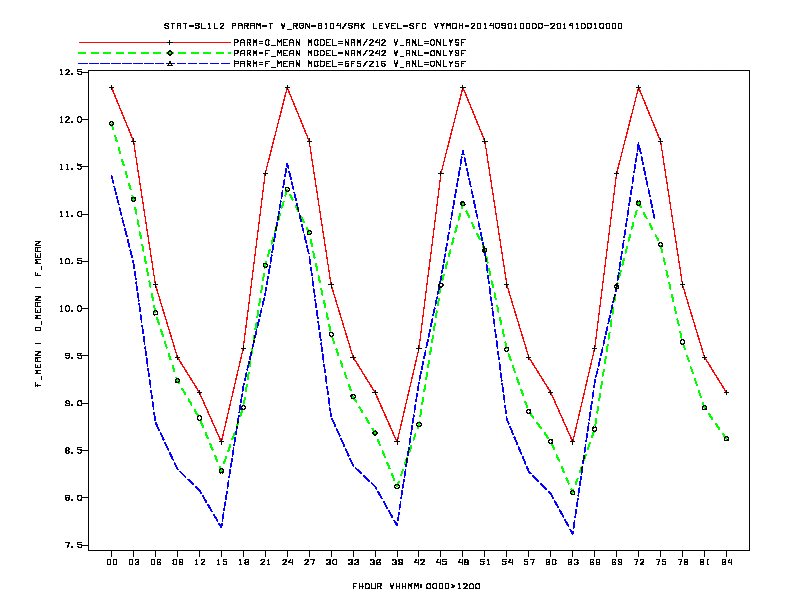Click x-axis hour label 42

[419, 562]
